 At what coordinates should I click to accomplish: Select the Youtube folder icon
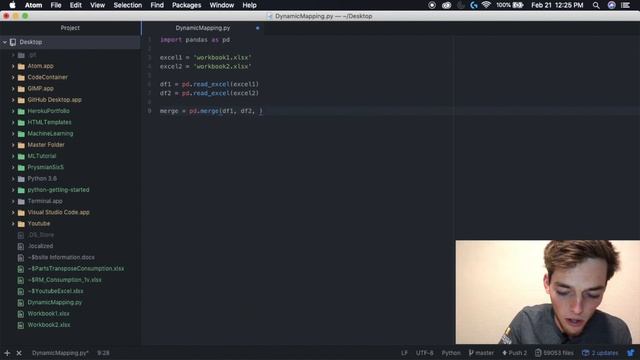click(21, 224)
